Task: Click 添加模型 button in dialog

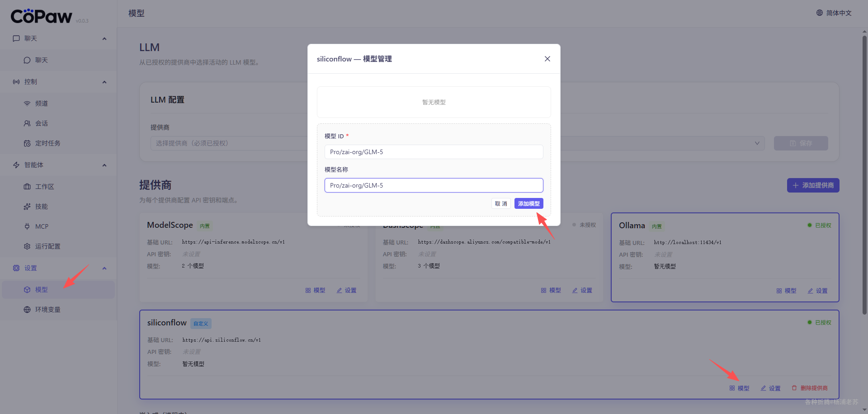Action: [528, 203]
